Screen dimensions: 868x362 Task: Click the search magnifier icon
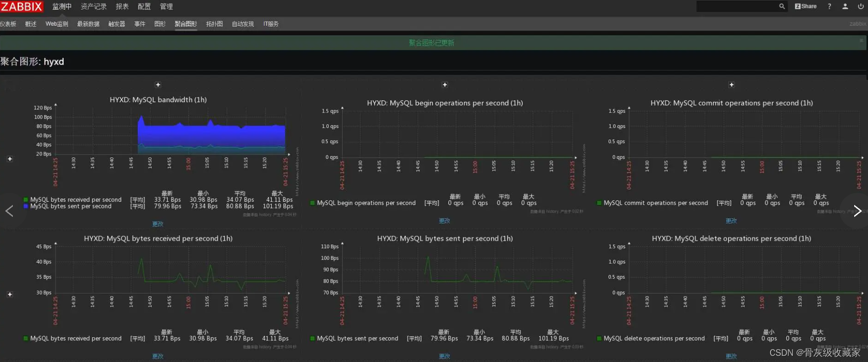782,6
